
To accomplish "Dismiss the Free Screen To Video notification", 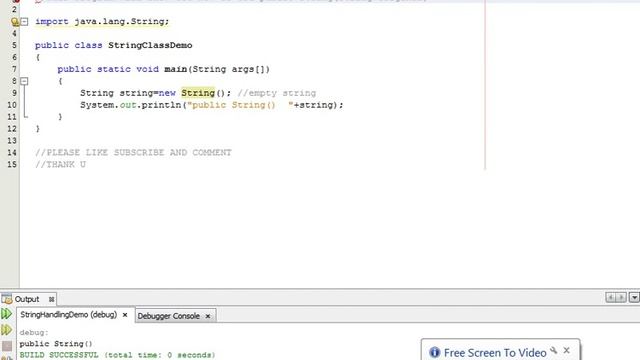I will coord(567,350).
